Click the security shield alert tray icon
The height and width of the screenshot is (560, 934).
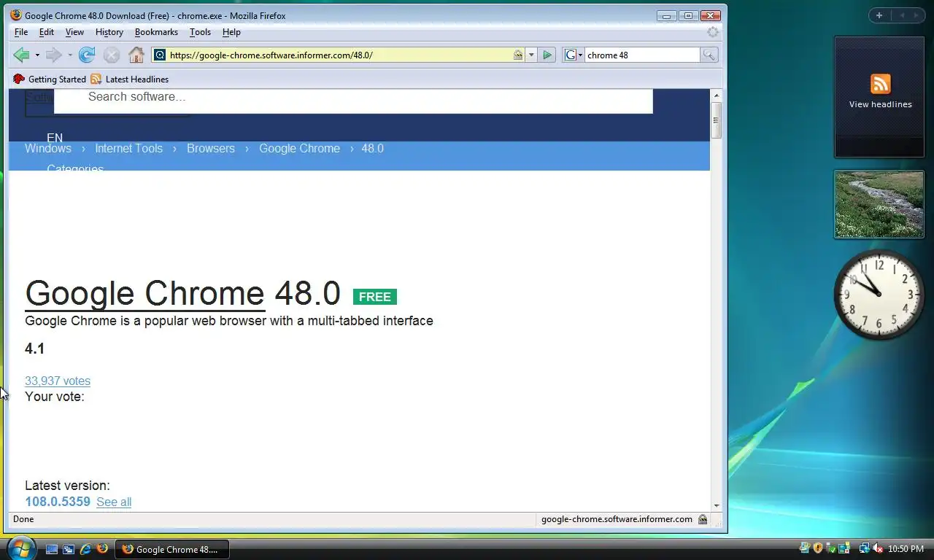click(x=818, y=548)
